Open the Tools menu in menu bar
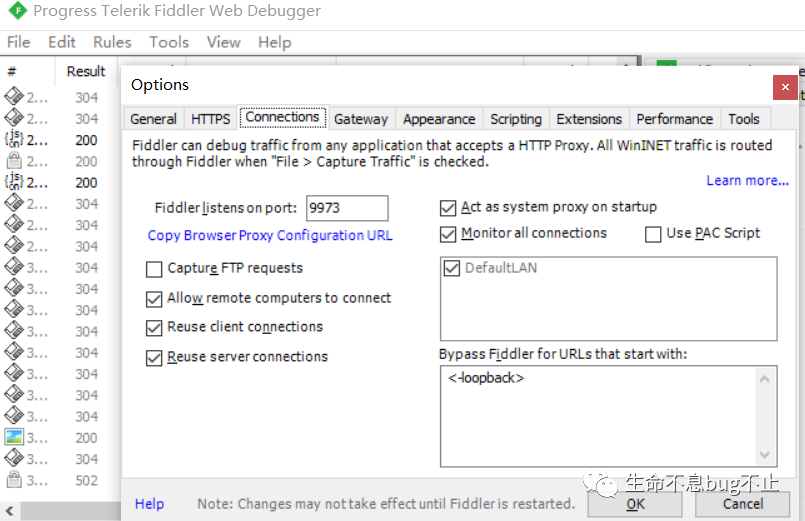Image resolution: width=805 pixels, height=521 pixels. click(x=169, y=42)
